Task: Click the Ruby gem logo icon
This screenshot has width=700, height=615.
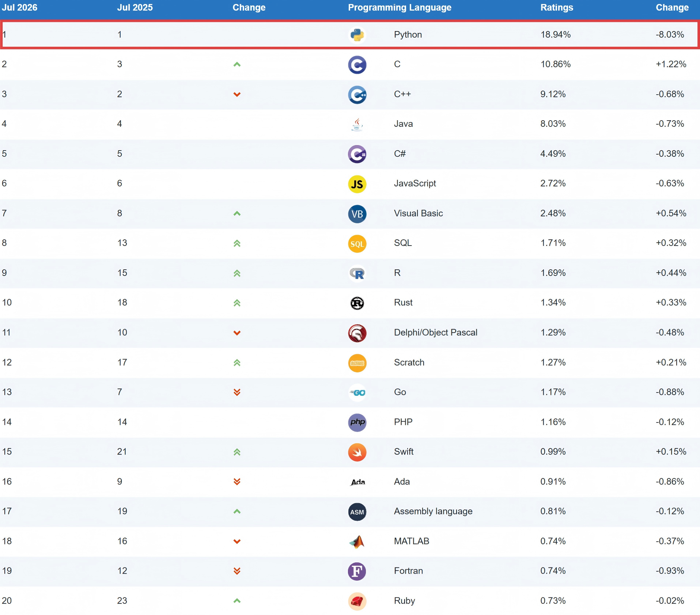Action: pos(357,601)
